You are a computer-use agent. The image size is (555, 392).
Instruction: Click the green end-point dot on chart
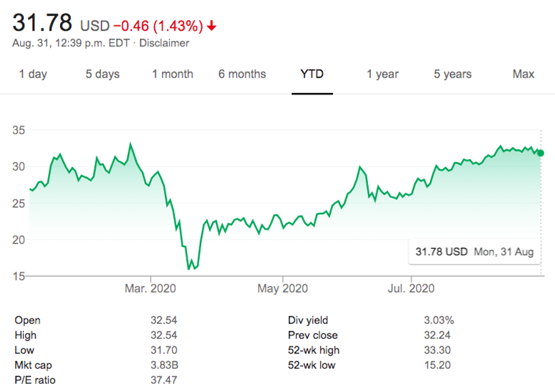pyautogui.click(x=541, y=153)
